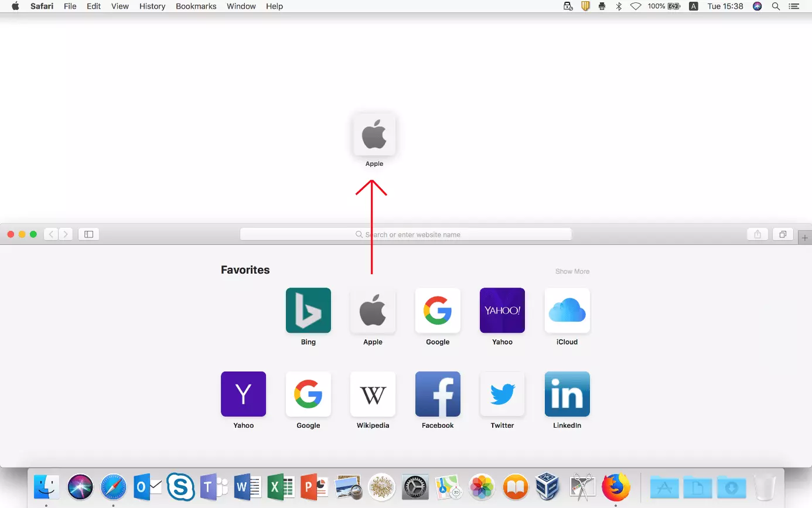The image size is (812, 508).
Task: Open the Wikipedia favorite tile
Action: pyautogui.click(x=373, y=394)
